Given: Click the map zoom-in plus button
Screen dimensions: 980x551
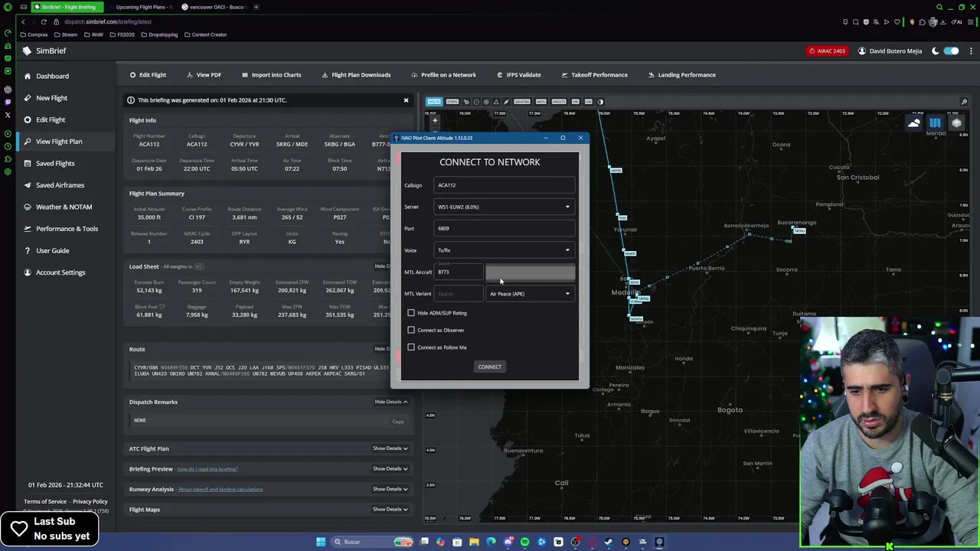Looking at the screenshot, I should (434, 120).
